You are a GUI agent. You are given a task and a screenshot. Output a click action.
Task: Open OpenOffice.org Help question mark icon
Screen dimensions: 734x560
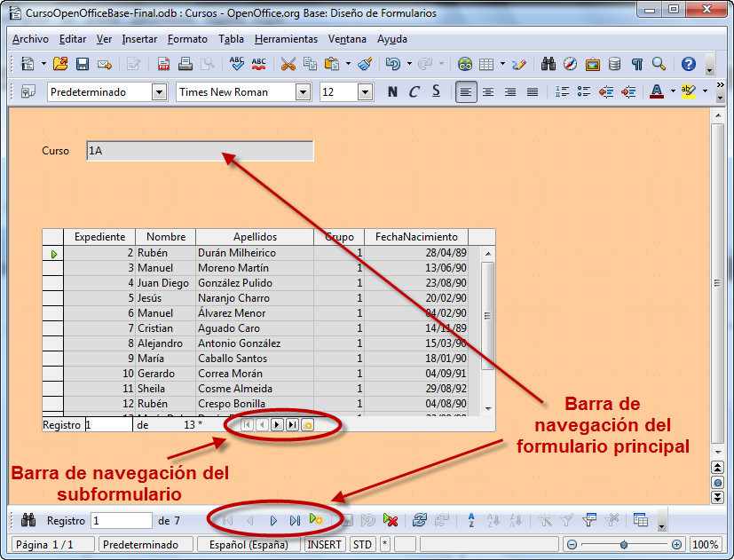pos(689,64)
